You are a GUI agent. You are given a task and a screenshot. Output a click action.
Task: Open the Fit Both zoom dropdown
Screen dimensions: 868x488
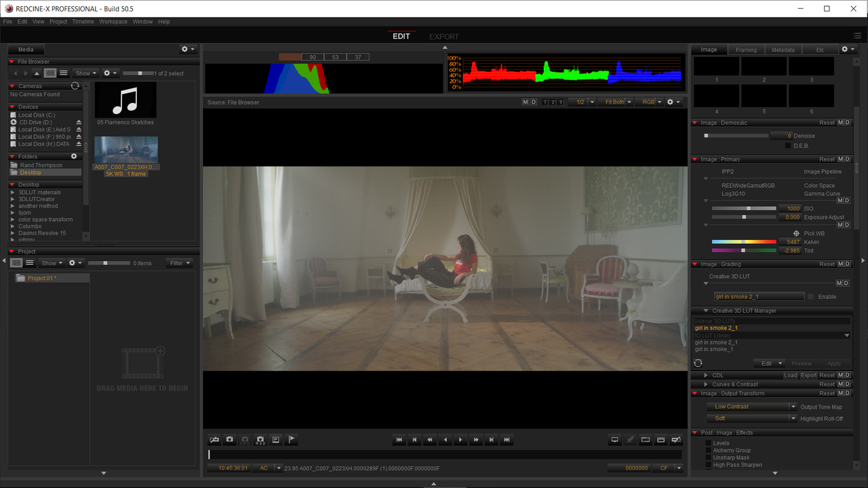point(616,102)
